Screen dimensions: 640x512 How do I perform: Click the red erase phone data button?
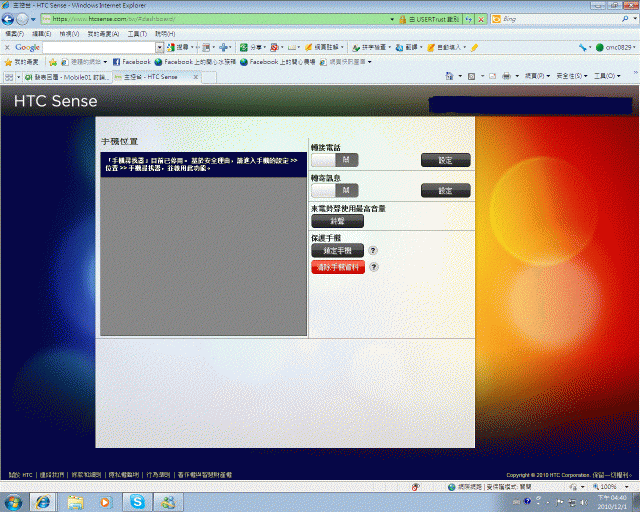coord(338,267)
